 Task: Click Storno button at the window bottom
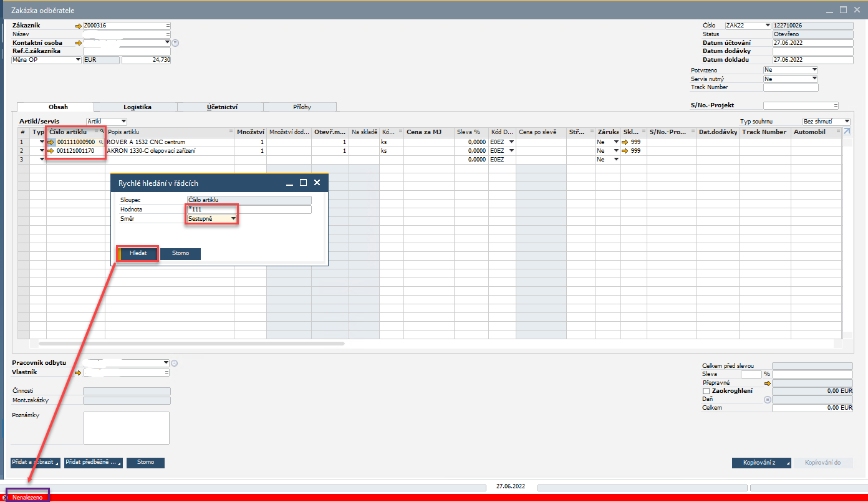click(145, 463)
